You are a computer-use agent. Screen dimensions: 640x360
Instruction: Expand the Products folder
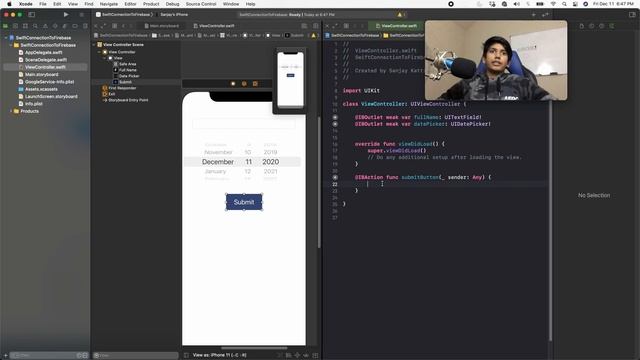11,111
